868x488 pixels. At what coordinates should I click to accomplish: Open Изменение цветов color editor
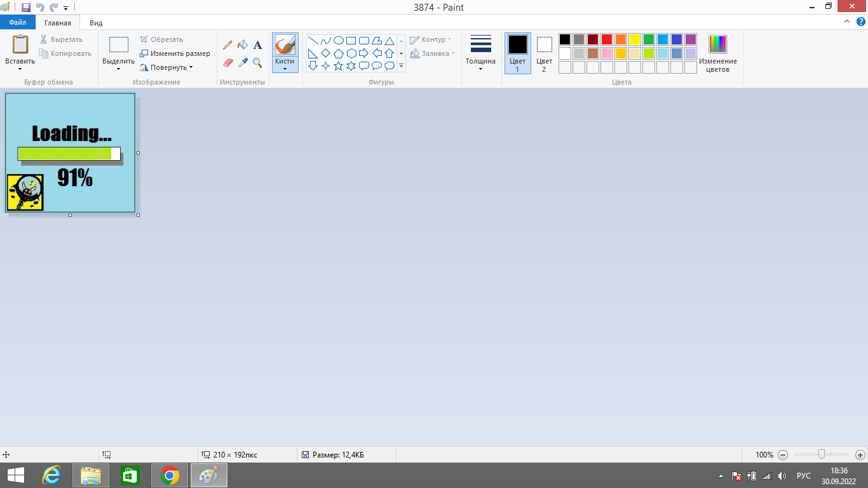click(717, 53)
